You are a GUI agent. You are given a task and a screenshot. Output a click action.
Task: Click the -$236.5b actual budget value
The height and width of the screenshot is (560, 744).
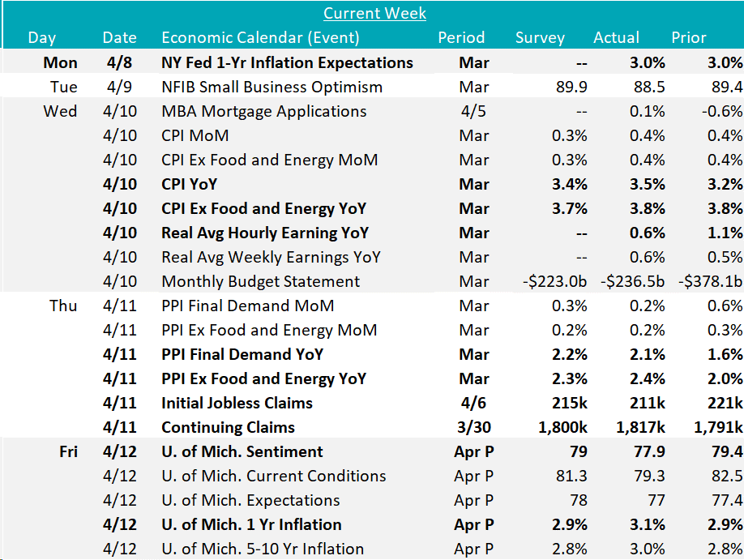(635, 281)
